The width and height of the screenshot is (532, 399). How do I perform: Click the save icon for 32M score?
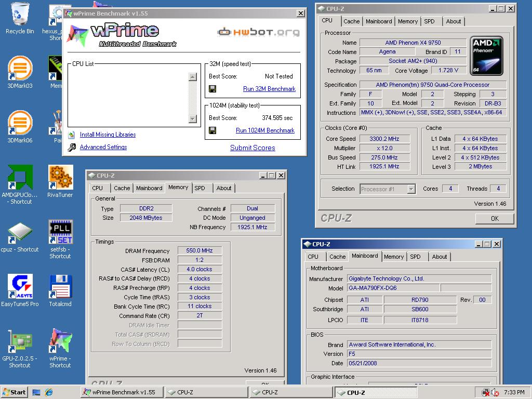pos(212,89)
